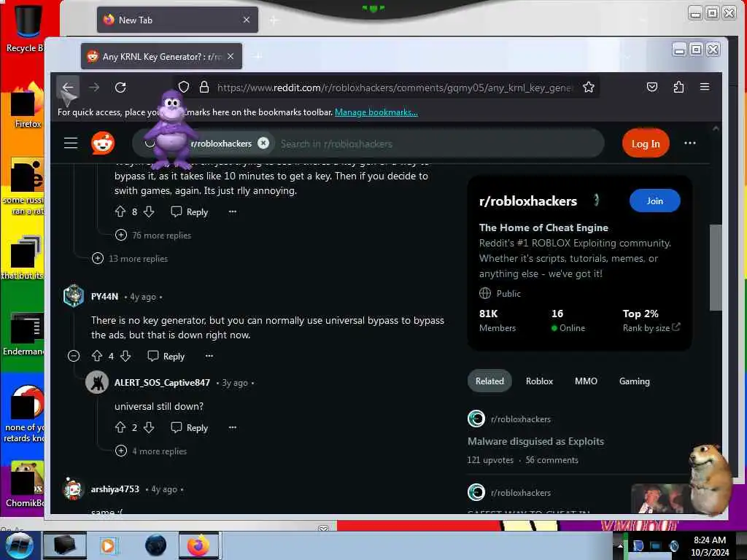Reload the Reddit page
The width and height of the screenshot is (747, 560).
click(120, 87)
